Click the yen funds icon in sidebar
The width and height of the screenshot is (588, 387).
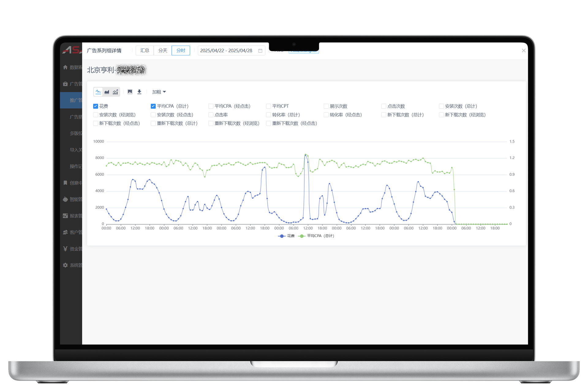65,249
